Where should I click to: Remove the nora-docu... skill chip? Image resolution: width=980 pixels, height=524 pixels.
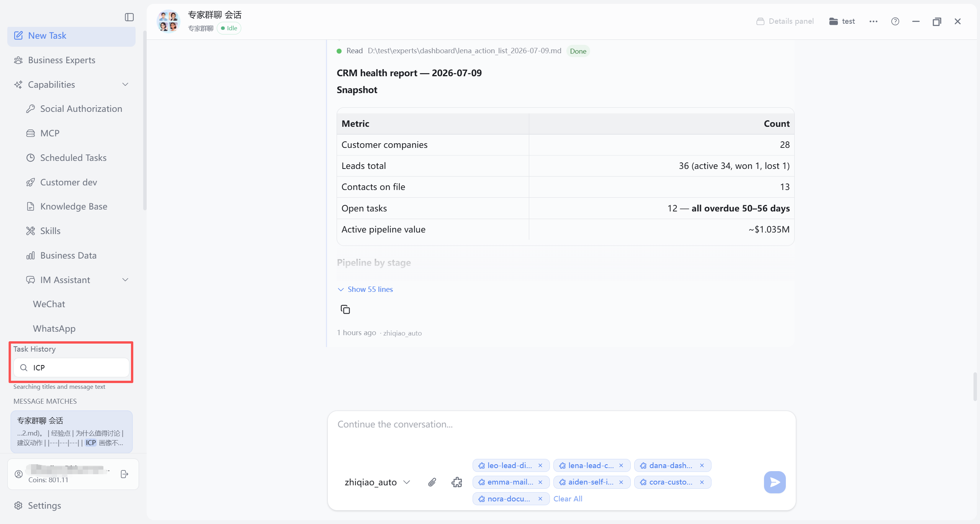(540, 499)
